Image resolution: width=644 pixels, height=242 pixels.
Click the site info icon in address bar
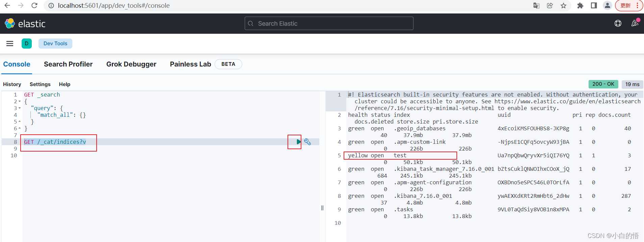click(x=51, y=5)
